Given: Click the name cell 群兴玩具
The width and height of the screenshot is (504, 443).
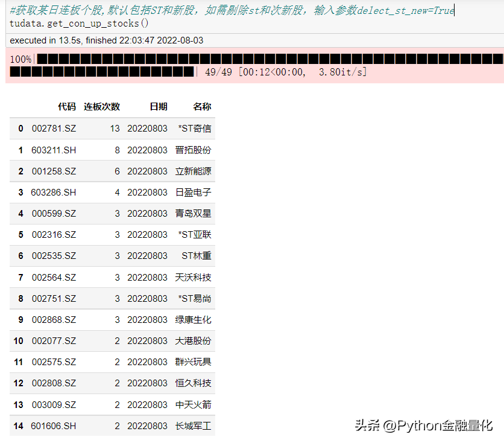Looking at the screenshot, I should [x=193, y=362].
